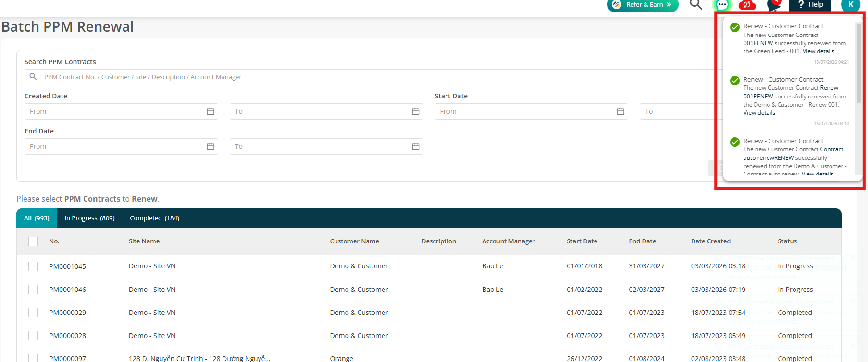This screenshot has height=362, width=868.
Task: Open View details for Green Feed renewal
Action: coord(818,51)
